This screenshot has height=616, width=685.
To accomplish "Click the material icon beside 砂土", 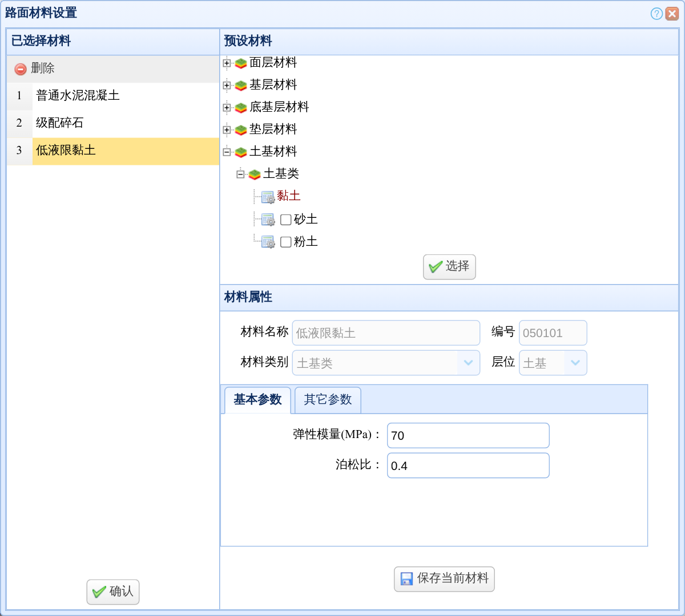I will click(268, 220).
